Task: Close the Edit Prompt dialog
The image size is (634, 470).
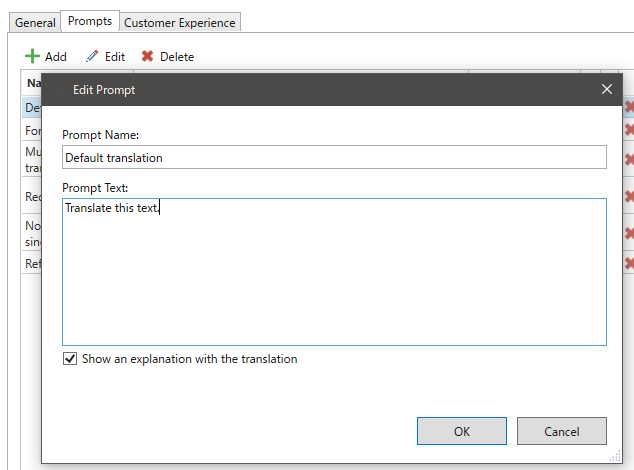Action: 606,90
